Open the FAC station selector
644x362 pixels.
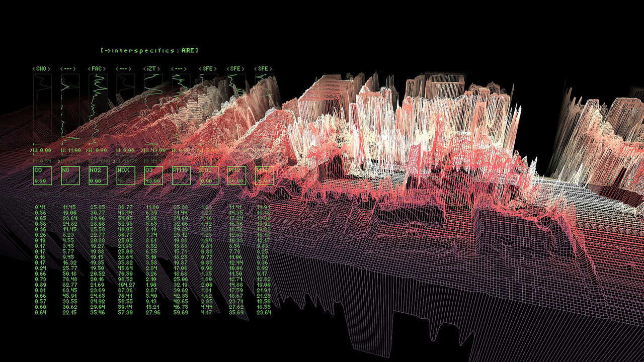97,68
